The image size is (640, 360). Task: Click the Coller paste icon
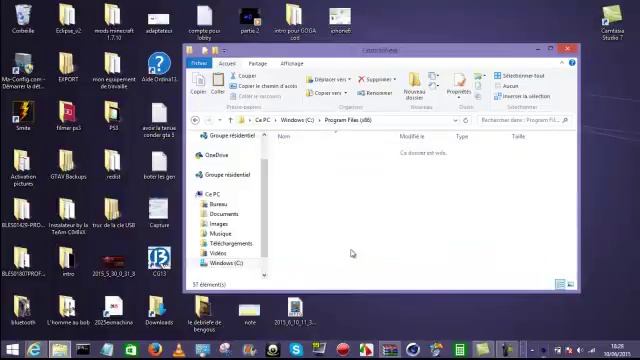(x=218, y=84)
